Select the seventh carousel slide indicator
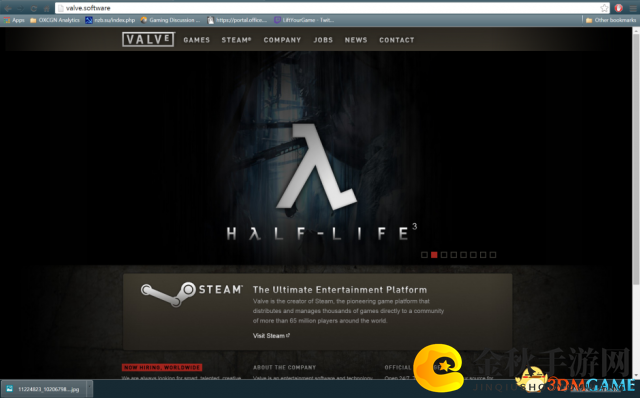The width and height of the screenshot is (640, 398). (483, 255)
